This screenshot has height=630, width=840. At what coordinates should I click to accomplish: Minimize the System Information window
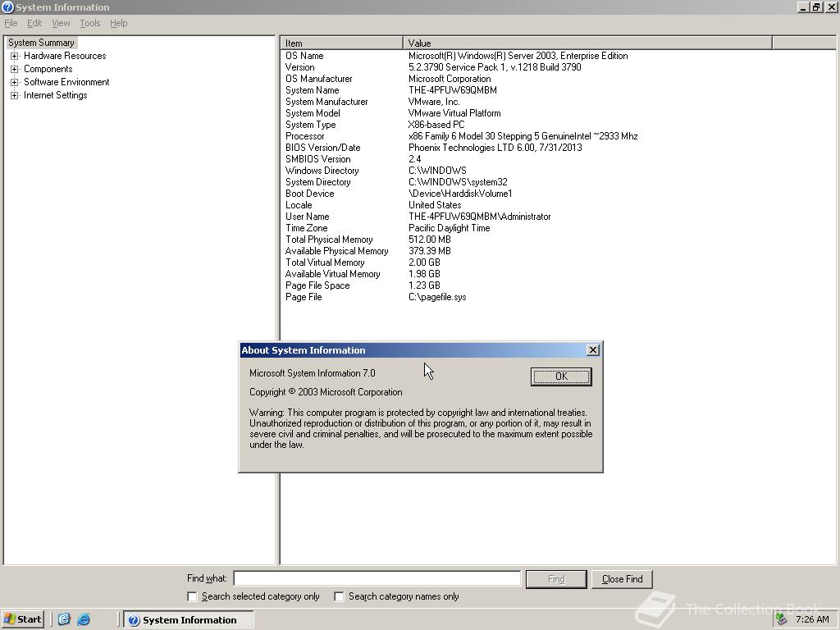click(804, 7)
